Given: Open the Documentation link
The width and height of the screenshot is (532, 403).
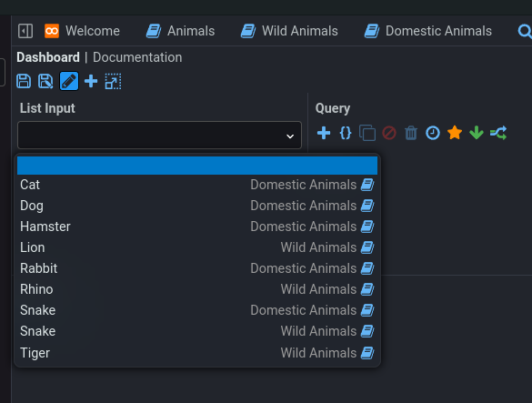Looking at the screenshot, I should click(137, 57).
